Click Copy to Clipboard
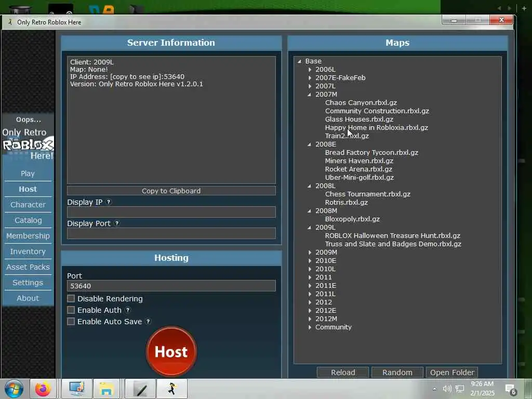This screenshot has height=399, width=532. tap(171, 191)
